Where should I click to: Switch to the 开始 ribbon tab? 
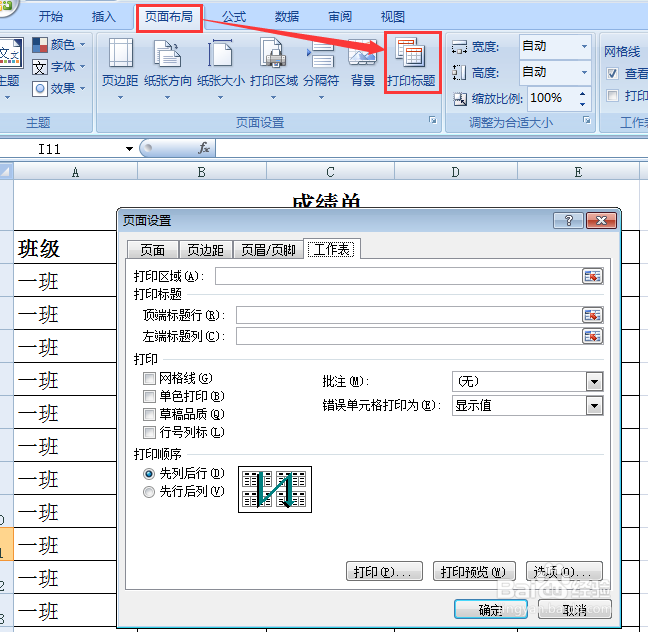click(51, 17)
